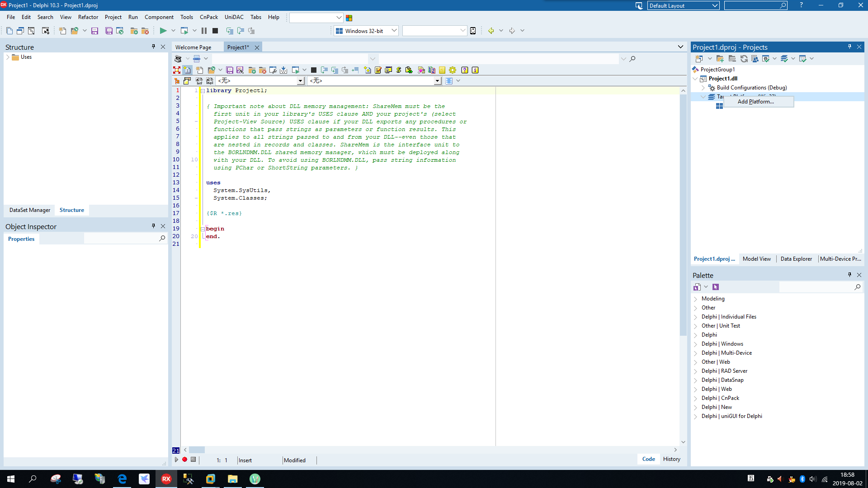Close the Project1* editor tab
Viewport: 868px width, 488px height.
(x=257, y=47)
